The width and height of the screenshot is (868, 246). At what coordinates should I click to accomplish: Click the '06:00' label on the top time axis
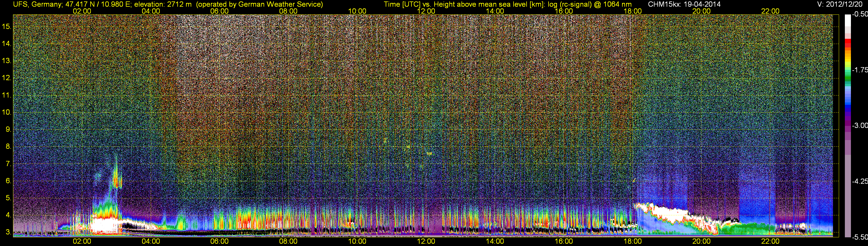click(x=219, y=11)
